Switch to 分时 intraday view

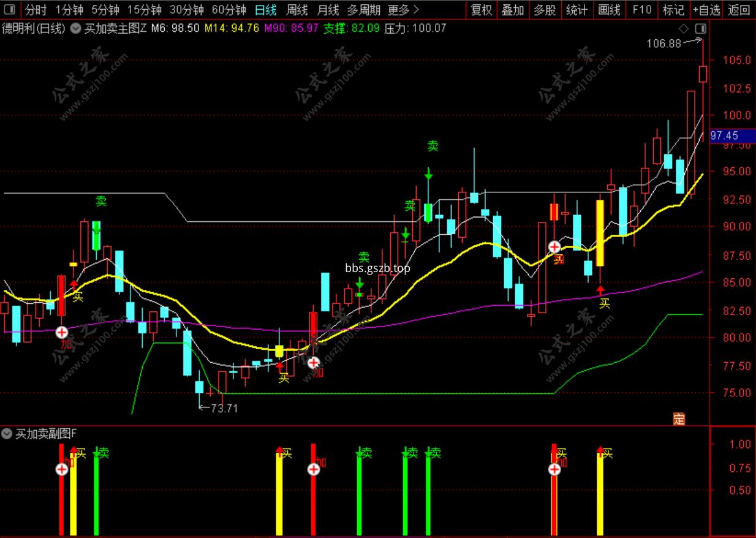point(36,10)
